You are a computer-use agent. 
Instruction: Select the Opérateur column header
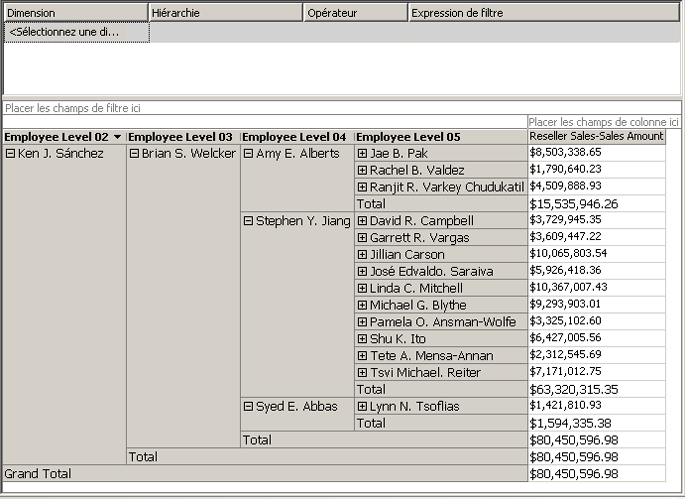tap(355, 13)
